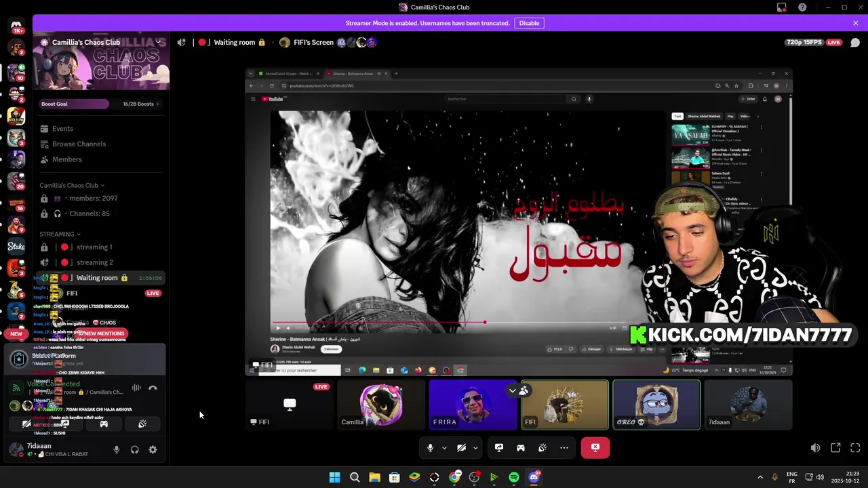Share your screen button
This screenshot has width=868, height=488.
click(499, 447)
